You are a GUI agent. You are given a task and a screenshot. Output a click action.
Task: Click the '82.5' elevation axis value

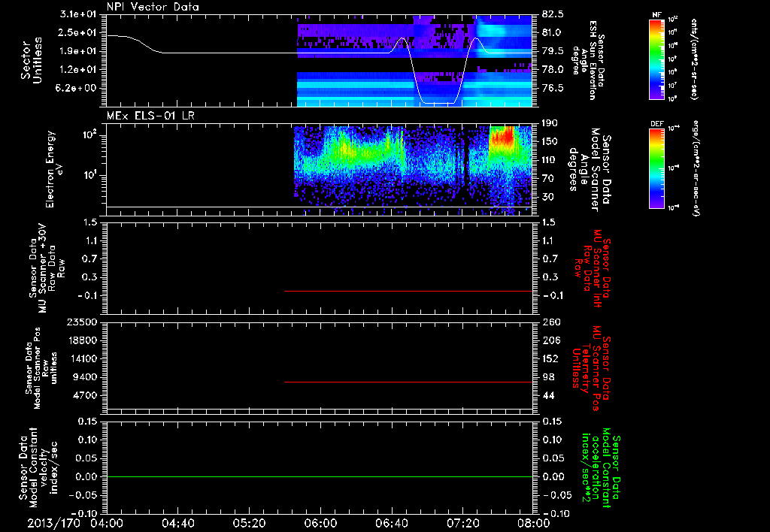[553, 14]
